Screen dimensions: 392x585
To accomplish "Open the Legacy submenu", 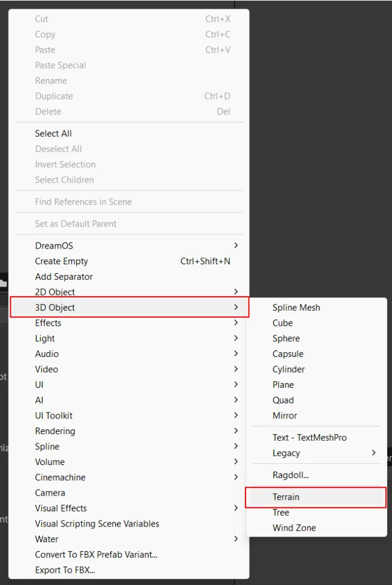I will point(317,453).
